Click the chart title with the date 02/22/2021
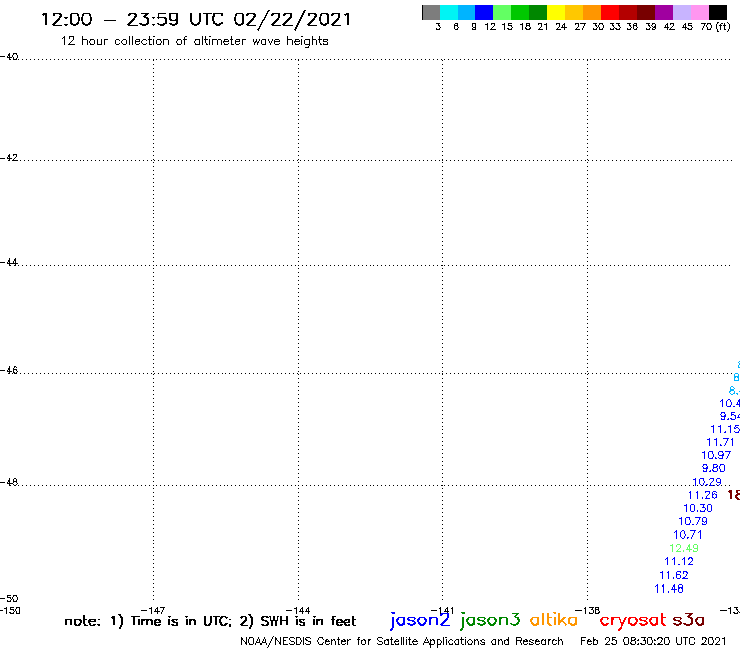 [196, 20]
